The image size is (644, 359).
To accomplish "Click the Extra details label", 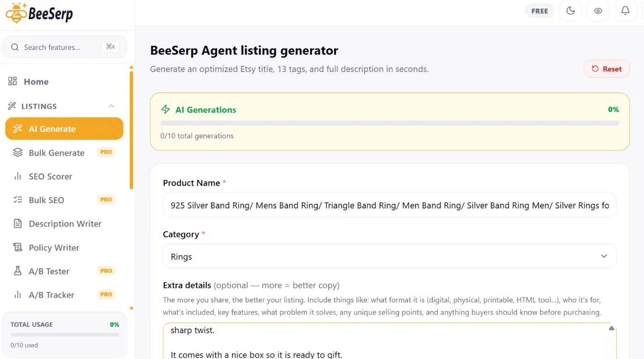I will tap(187, 285).
